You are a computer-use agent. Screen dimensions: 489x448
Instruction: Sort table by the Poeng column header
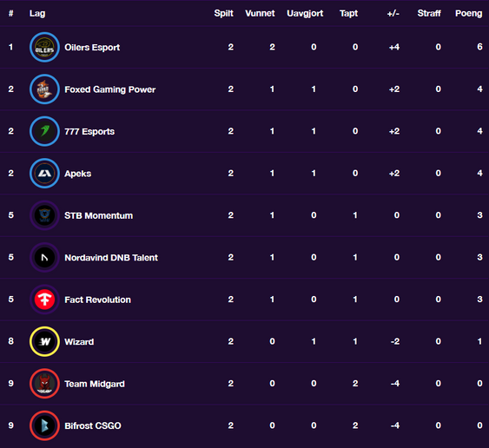468,13
